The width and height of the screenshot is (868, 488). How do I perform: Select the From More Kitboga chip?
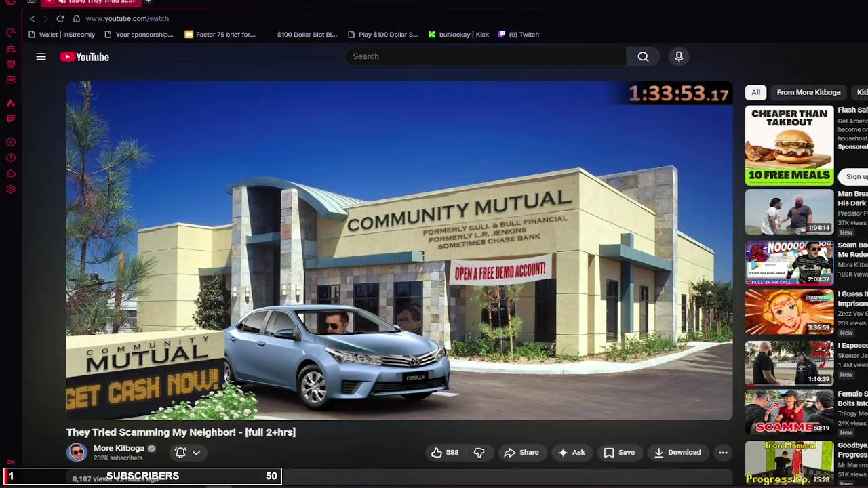coord(808,92)
